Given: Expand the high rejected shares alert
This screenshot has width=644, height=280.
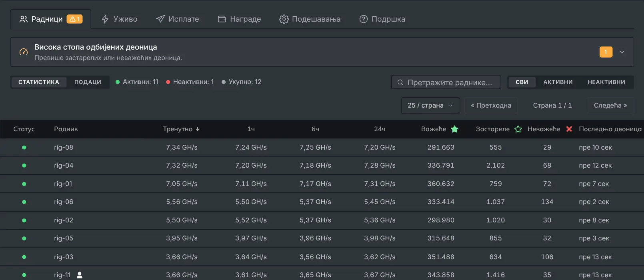Looking at the screenshot, I should (622, 52).
